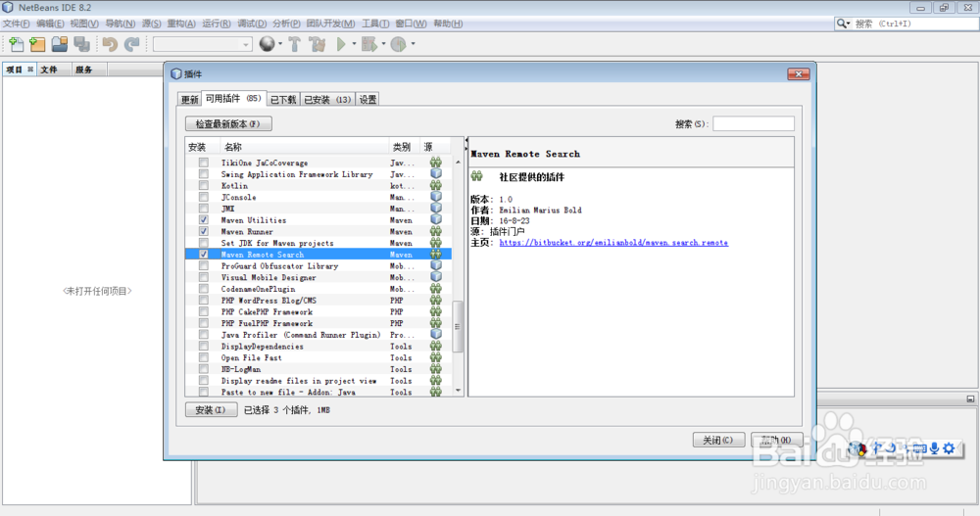This screenshot has width=980, height=516.
Task: Open the dropdown arrow next to Profile icon
Action: coord(414,44)
